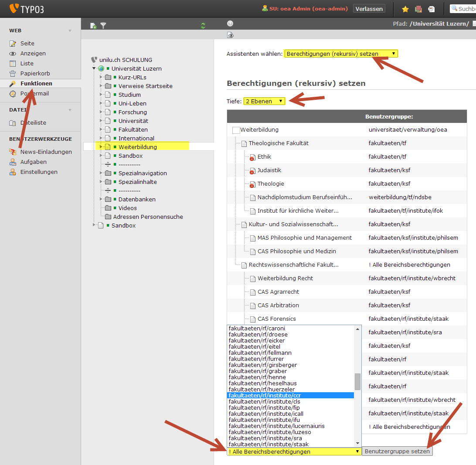
Task: Open the Assistenten wählen dropdown
Action: coord(341,54)
